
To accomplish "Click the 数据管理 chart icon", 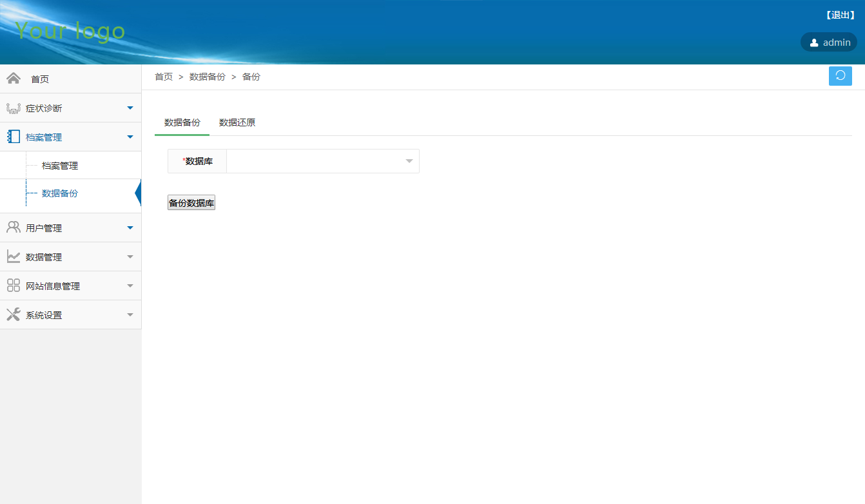I will pyautogui.click(x=14, y=257).
